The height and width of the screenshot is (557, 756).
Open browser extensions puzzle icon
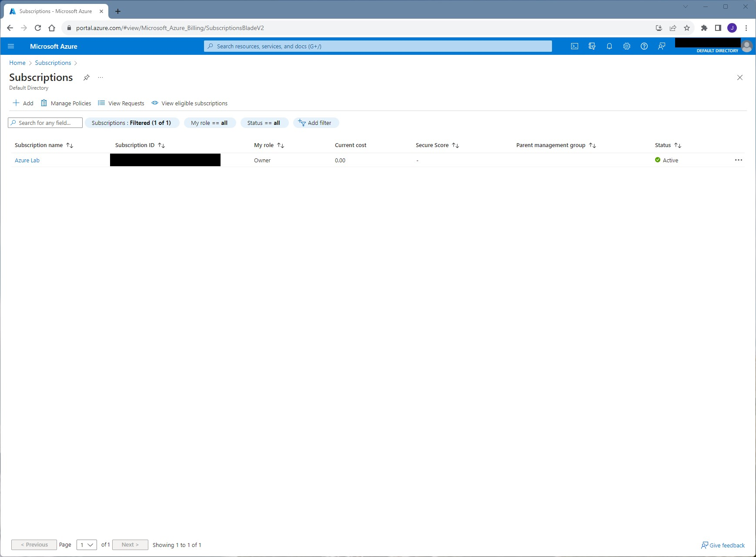pyautogui.click(x=704, y=28)
